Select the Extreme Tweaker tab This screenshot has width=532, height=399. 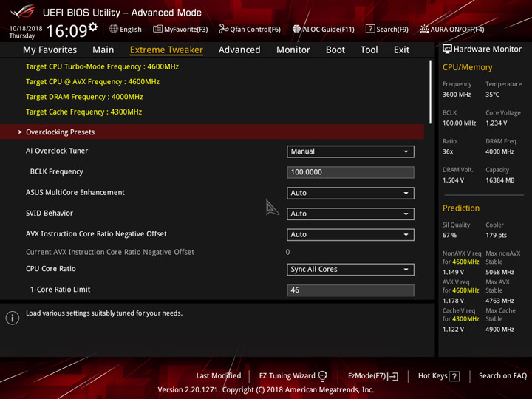click(166, 50)
